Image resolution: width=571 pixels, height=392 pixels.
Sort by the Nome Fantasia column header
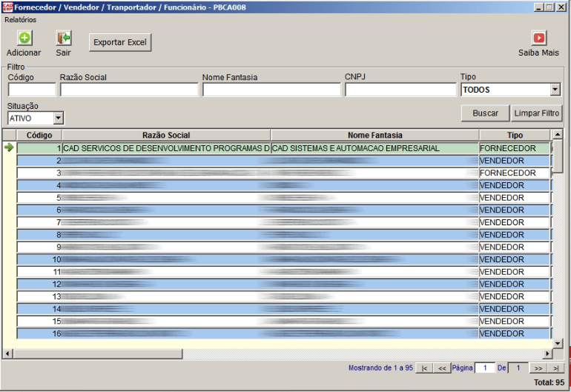374,135
